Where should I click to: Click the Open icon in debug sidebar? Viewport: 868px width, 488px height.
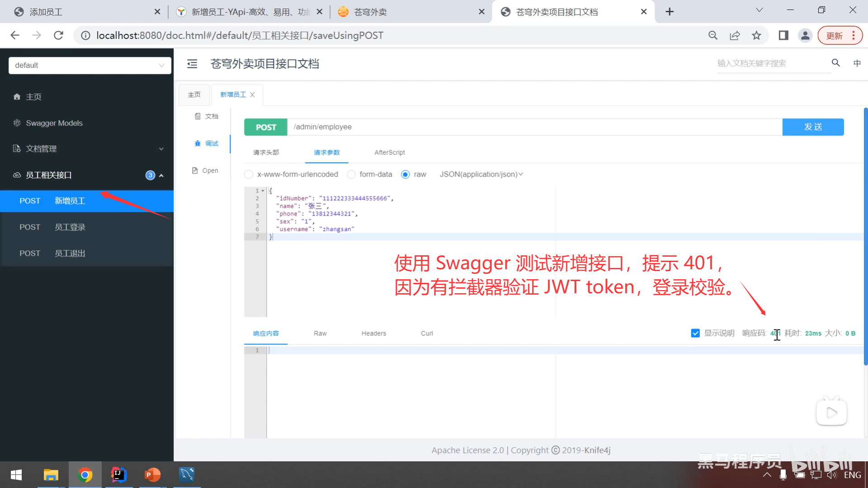pyautogui.click(x=205, y=170)
